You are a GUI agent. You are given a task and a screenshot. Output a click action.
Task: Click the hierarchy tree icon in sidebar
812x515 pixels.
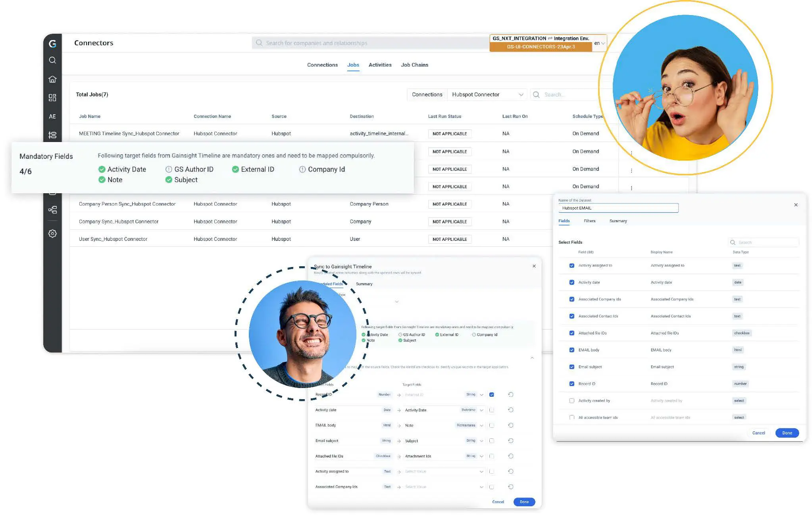(x=52, y=210)
